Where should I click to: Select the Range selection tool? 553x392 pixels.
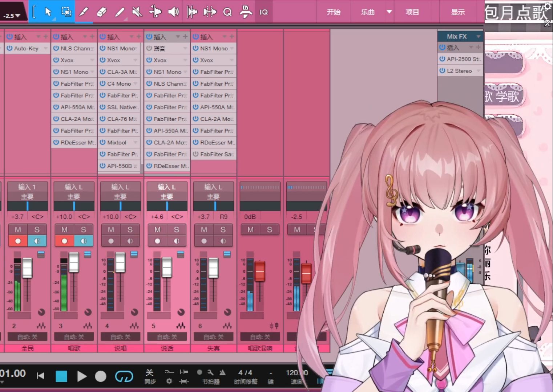pyautogui.click(x=66, y=12)
